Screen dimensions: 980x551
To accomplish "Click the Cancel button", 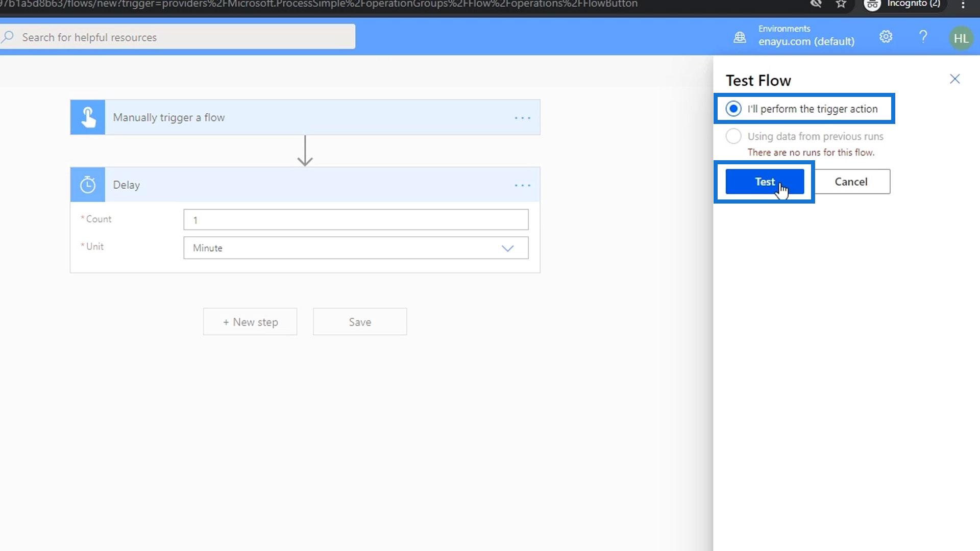I will (x=851, y=182).
